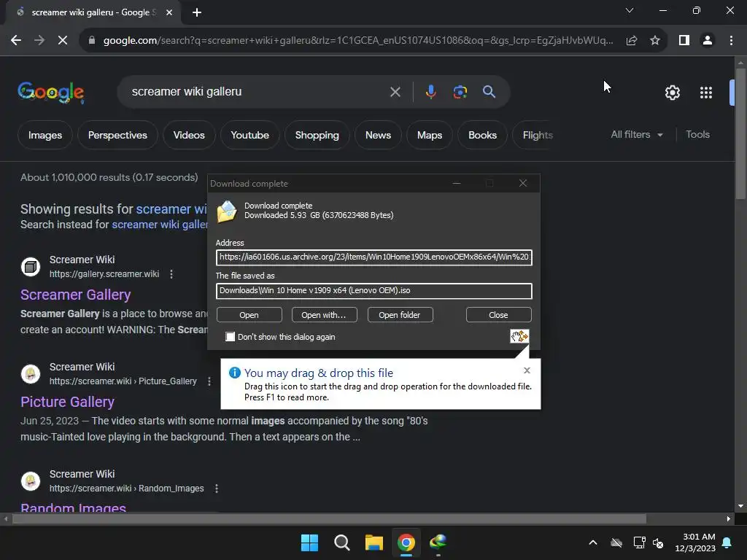The width and height of the screenshot is (747, 560).
Task: Click the Google logo
Action: [51, 92]
